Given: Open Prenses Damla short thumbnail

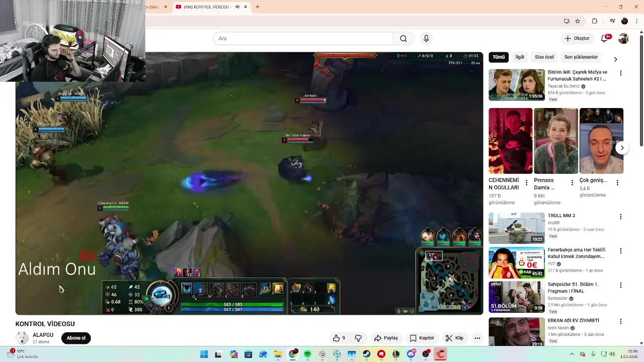Looking at the screenshot, I should (x=556, y=141).
